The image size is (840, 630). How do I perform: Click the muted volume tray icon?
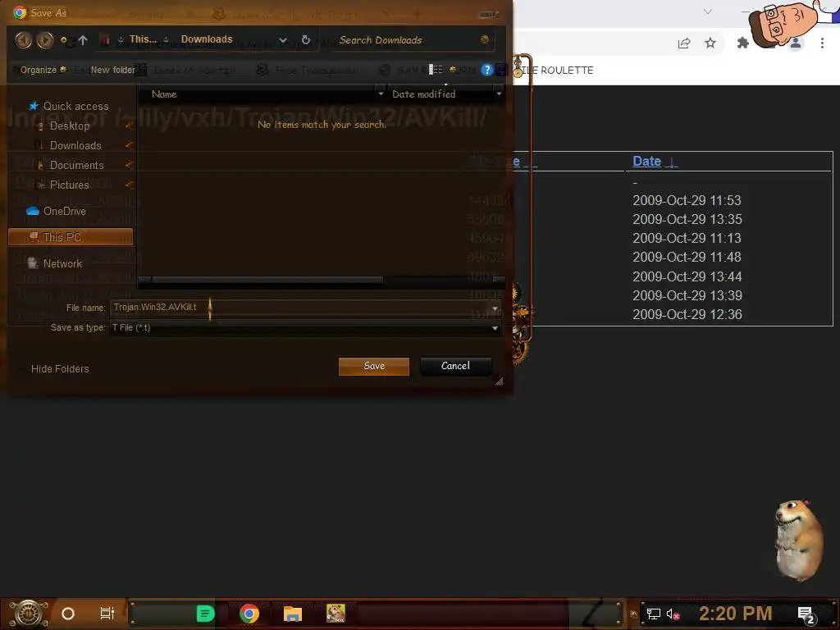[x=673, y=614]
